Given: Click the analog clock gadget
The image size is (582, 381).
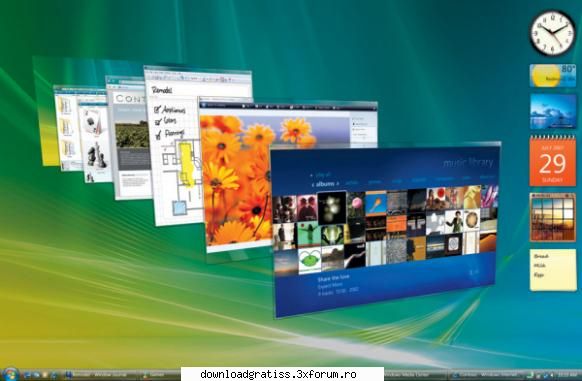Looking at the screenshot, I should pos(552,33).
